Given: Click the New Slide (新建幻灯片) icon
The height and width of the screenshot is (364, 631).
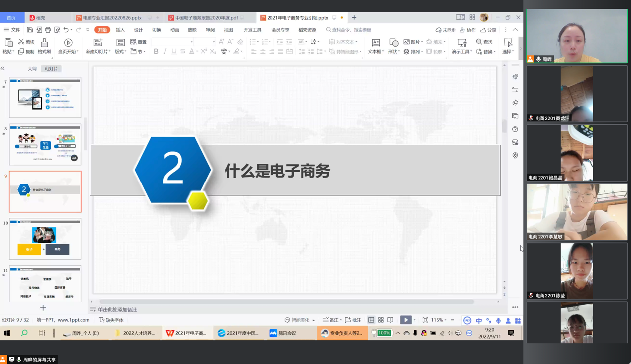Looking at the screenshot, I should point(98,43).
